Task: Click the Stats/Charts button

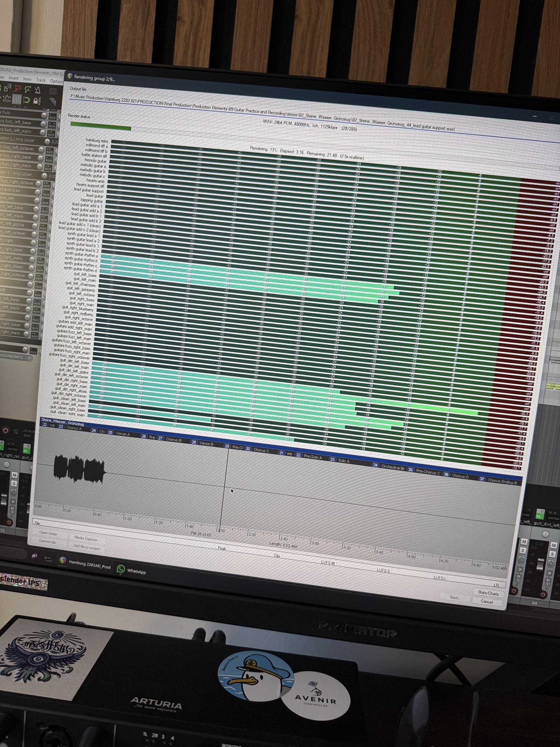Action: tap(488, 593)
